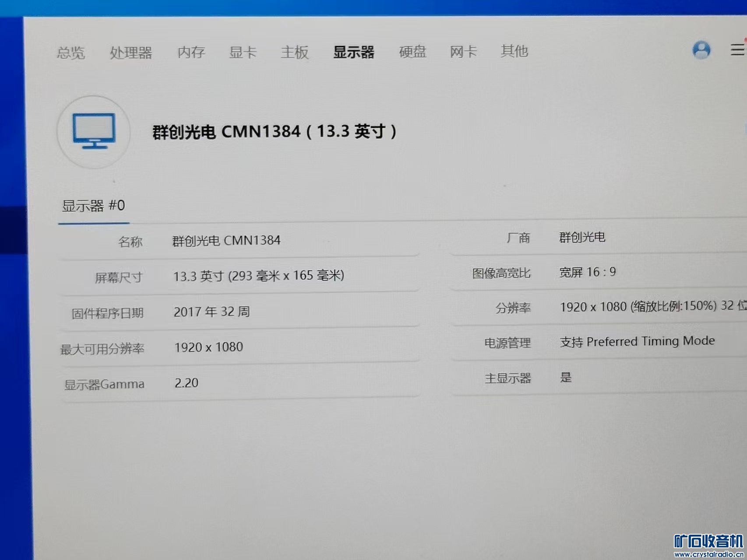747x560 pixels.
Task: Click the max resolution value 1920 x 1080
Action: tap(209, 347)
